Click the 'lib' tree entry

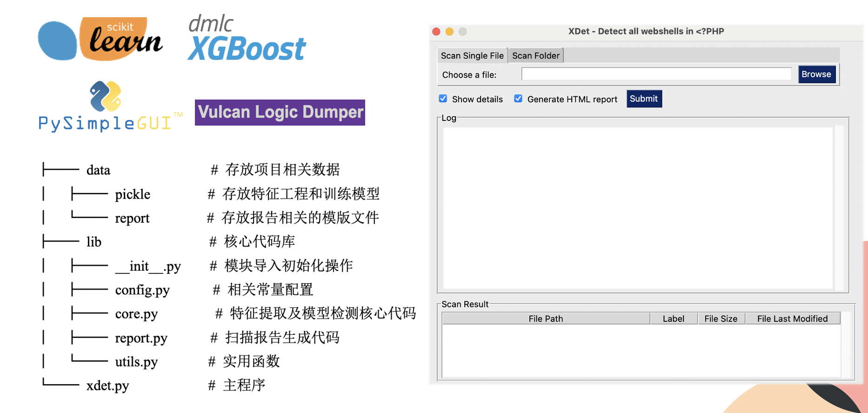click(94, 242)
